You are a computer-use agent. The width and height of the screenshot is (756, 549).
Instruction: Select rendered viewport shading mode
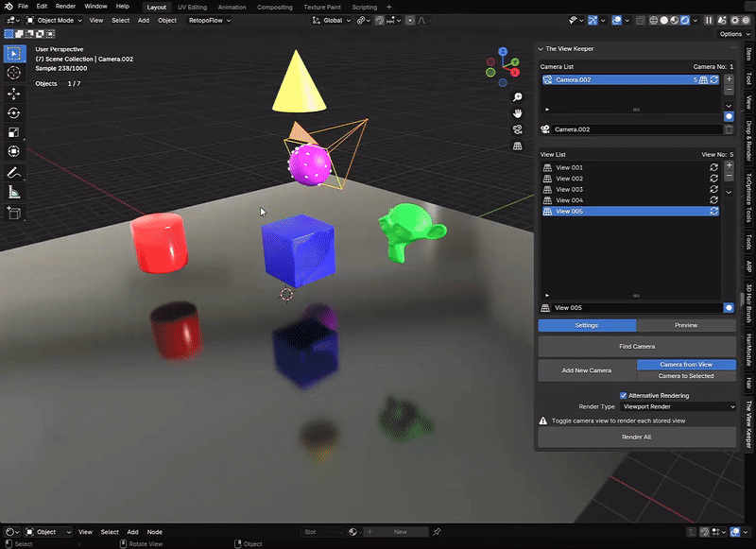[684, 20]
